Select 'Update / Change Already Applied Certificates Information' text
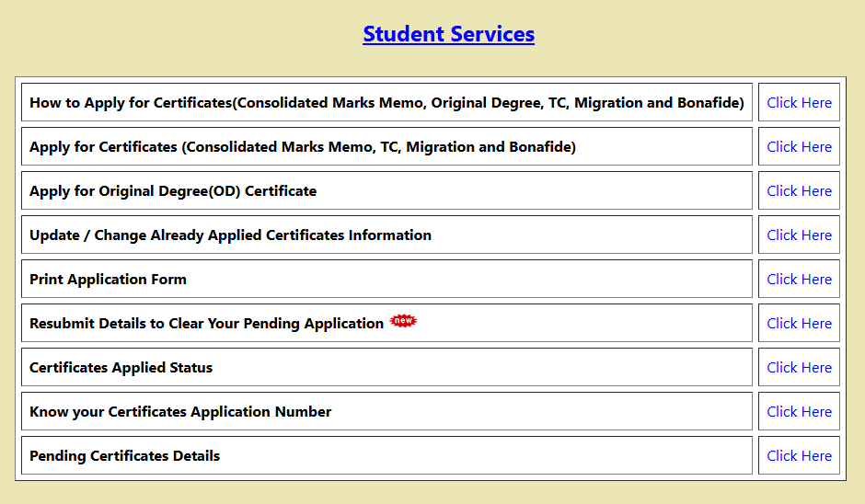This screenshot has width=865, height=504. pyautogui.click(x=230, y=235)
